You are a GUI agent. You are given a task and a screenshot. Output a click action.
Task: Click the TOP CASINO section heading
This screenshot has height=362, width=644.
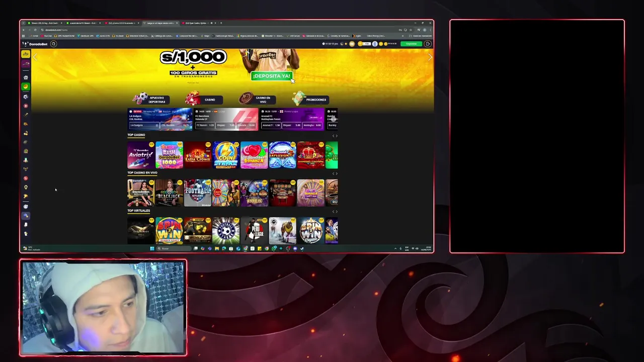click(x=136, y=135)
